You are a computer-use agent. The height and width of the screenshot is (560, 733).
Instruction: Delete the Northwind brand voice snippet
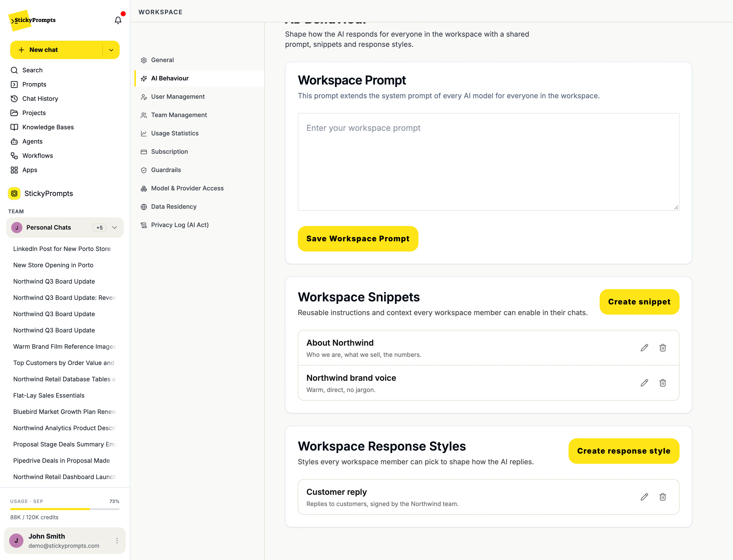[x=663, y=383]
